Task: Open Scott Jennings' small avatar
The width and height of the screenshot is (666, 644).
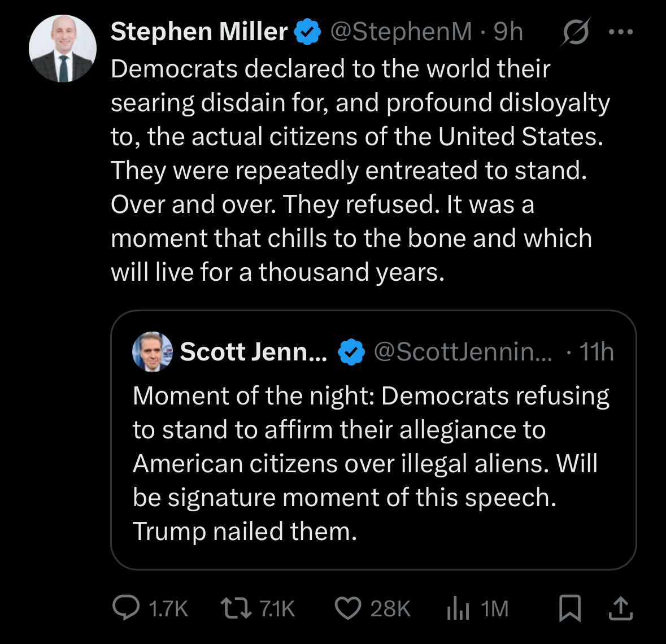Action: click(x=153, y=351)
